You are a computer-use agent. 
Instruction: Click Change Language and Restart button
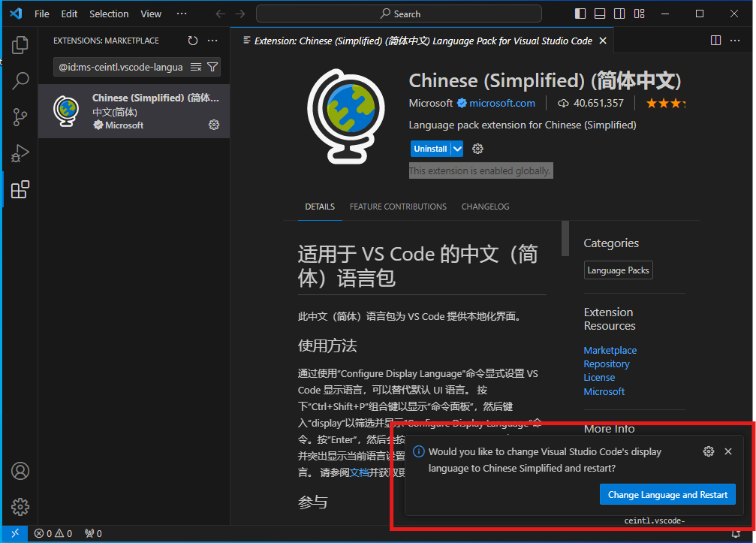tap(667, 494)
